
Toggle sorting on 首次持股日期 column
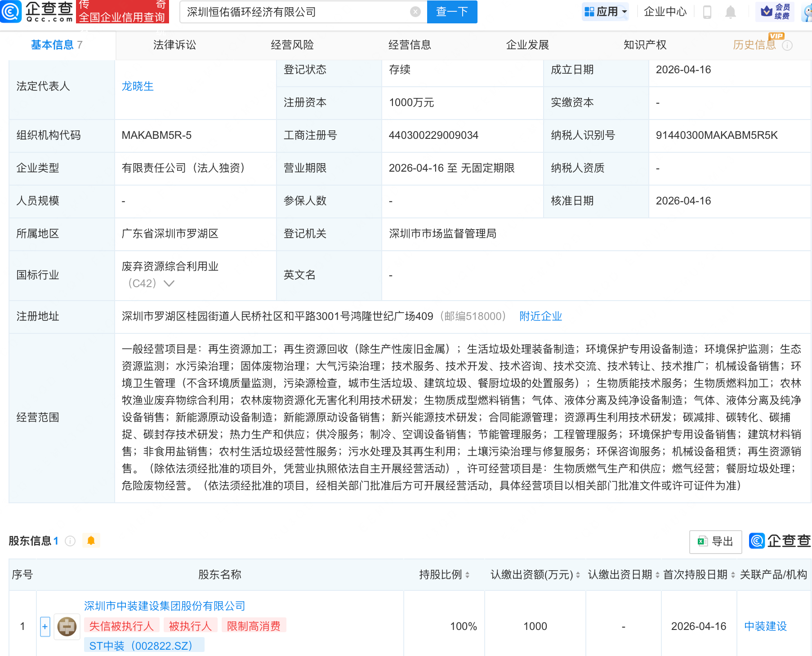(733, 575)
